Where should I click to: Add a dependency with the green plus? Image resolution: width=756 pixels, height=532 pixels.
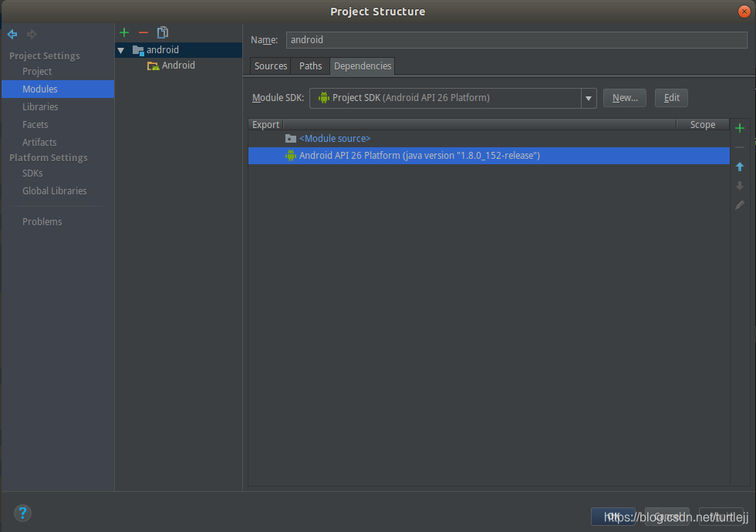[x=740, y=128]
